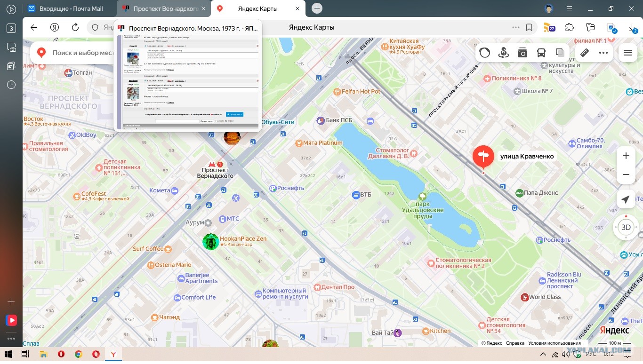The height and width of the screenshot is (364, 643).
Task: Select the Яндекс Карты tab
Action: tap(258, 8)
